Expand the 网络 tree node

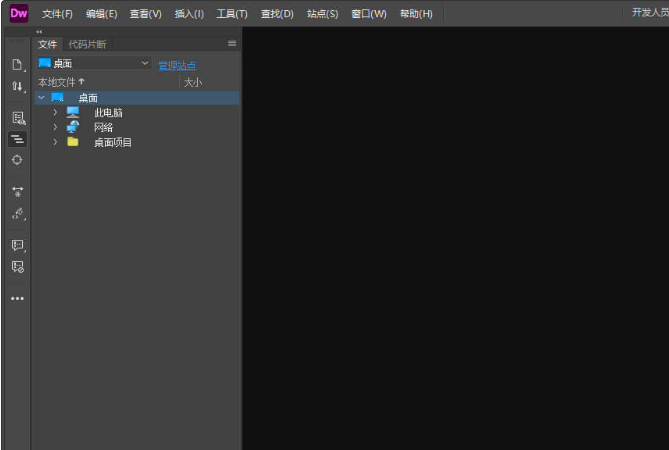(55, 127)
